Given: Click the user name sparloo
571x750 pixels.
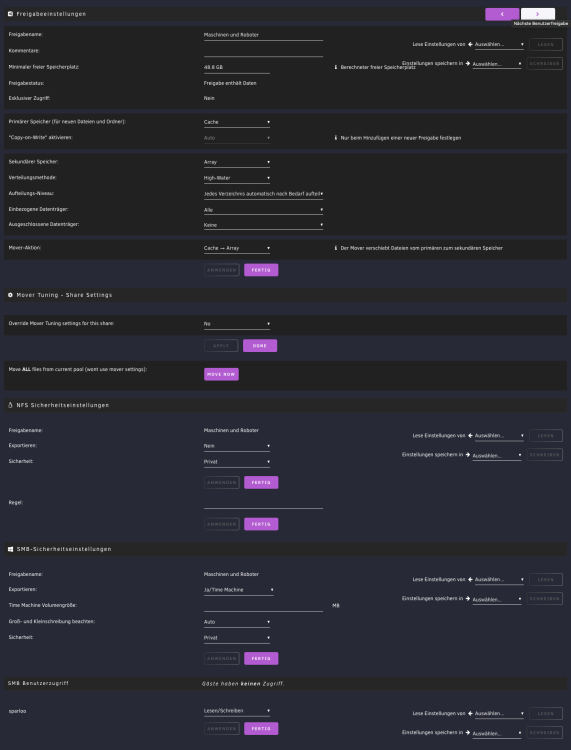Looking at the screenshot, I should pyautogui.click(x=17, y=711).
